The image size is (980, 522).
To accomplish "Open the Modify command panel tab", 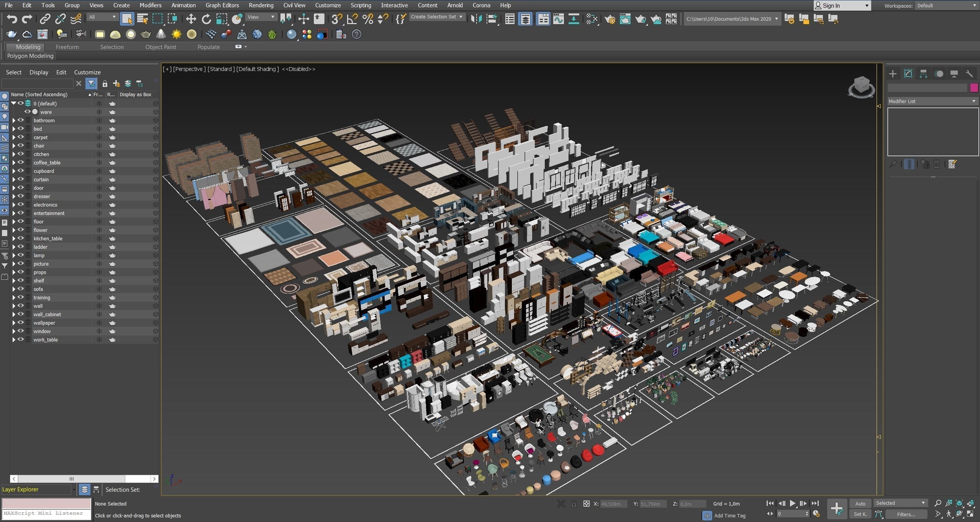I will coord(908,74).
